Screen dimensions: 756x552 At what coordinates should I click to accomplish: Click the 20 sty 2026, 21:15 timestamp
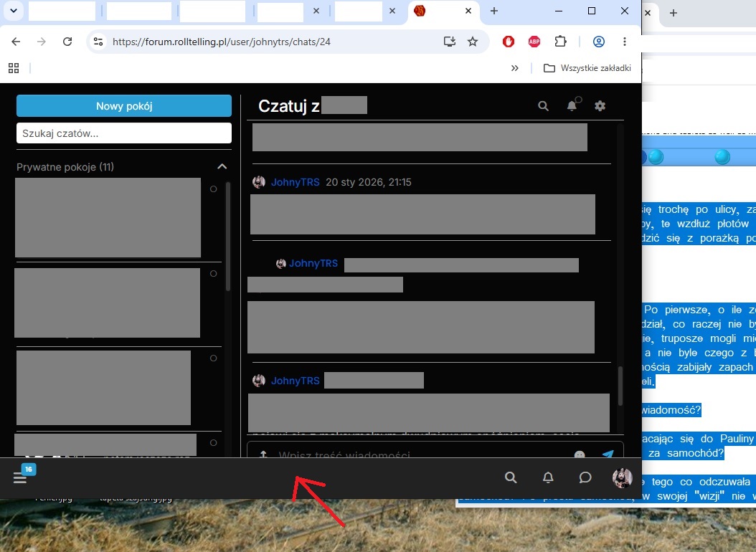(369, 182)
